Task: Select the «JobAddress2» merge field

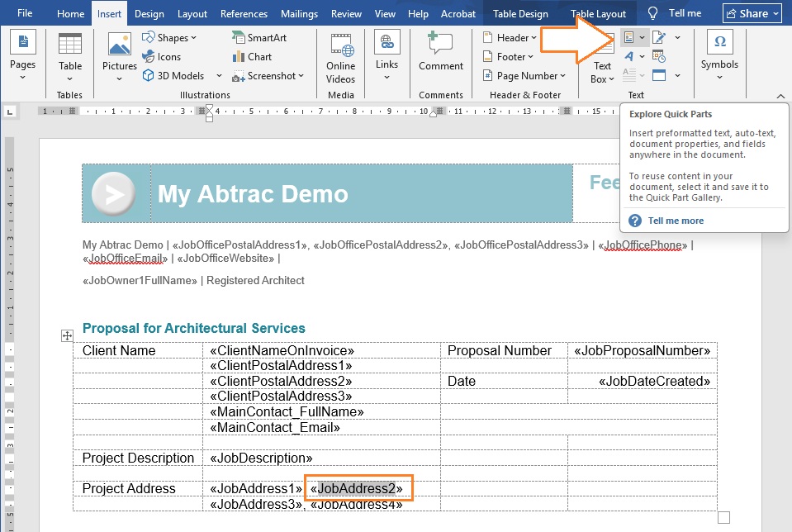Action: (x=357, y=488)
